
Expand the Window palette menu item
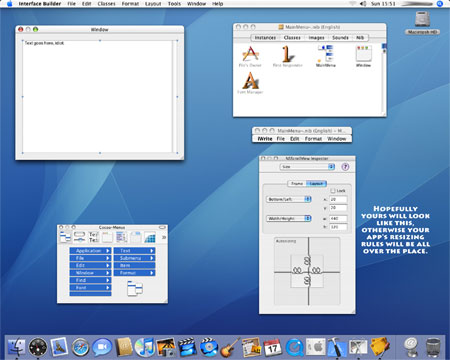[x=90, y=273]
